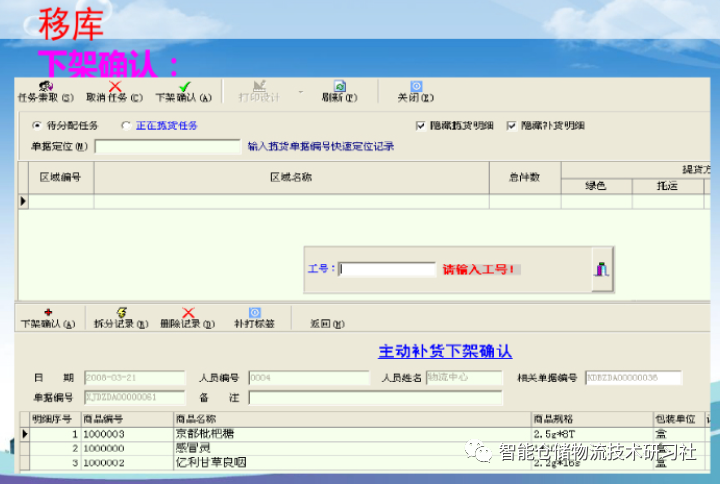Select the 待分配任务 radio button
This screenshot has width=720, height=484.
coord(36,125)
